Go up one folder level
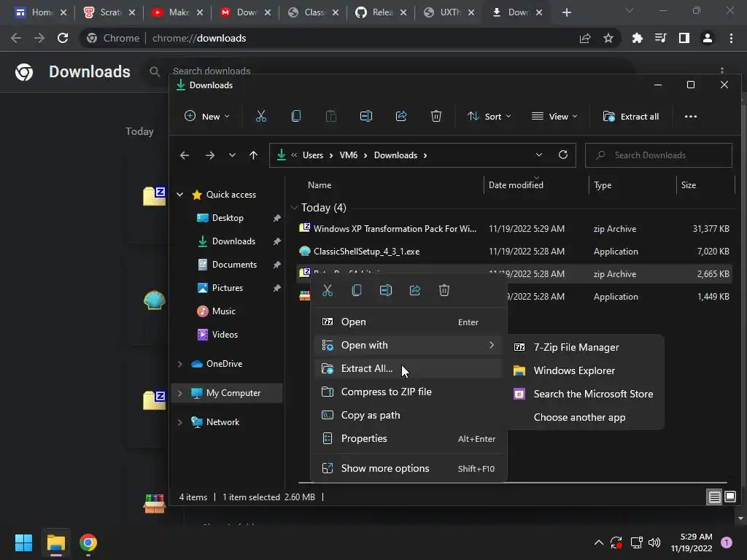 click(x=253, y=155)
